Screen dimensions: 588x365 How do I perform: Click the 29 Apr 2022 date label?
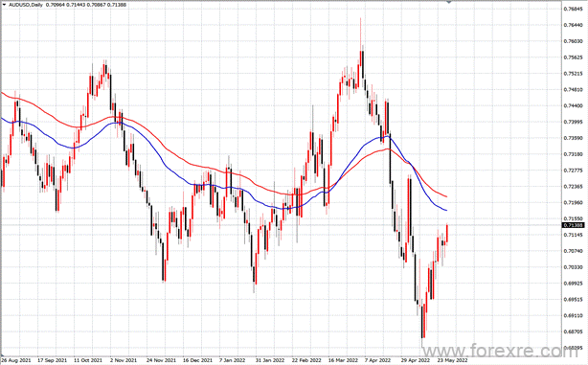pos(415,360)
